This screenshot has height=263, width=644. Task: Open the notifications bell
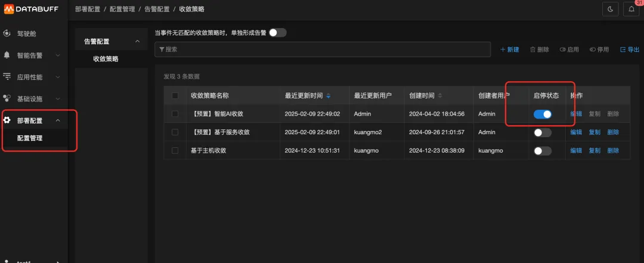click(x=631, y=10)
